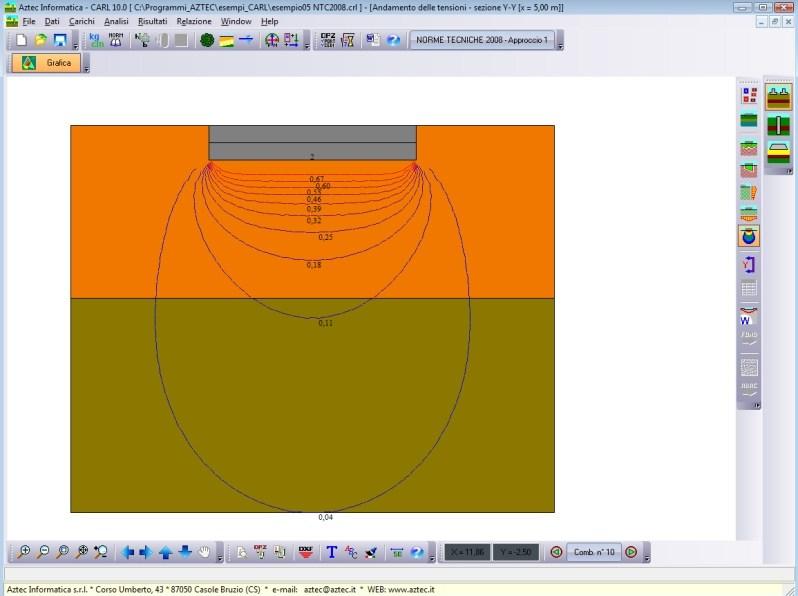798x596 pixels.
Task: Open the Risultati menu
Action: [153, 21]
